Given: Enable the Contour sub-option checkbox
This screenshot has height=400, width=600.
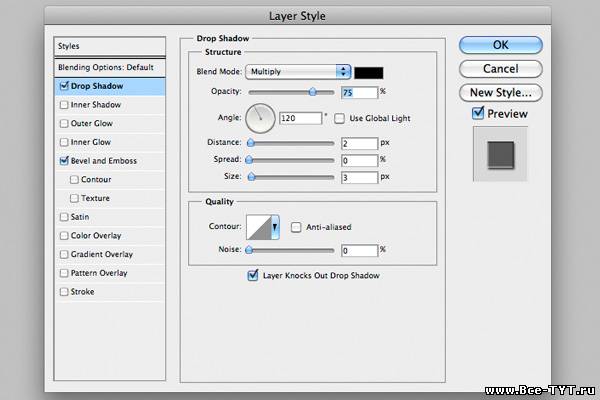Looking at the screenshot, I should 74,180.
